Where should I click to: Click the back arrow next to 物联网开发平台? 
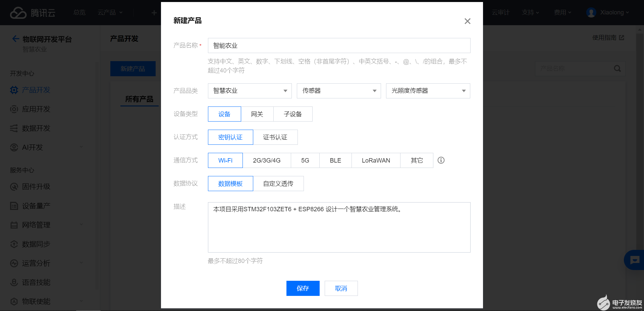coord(15,39)
